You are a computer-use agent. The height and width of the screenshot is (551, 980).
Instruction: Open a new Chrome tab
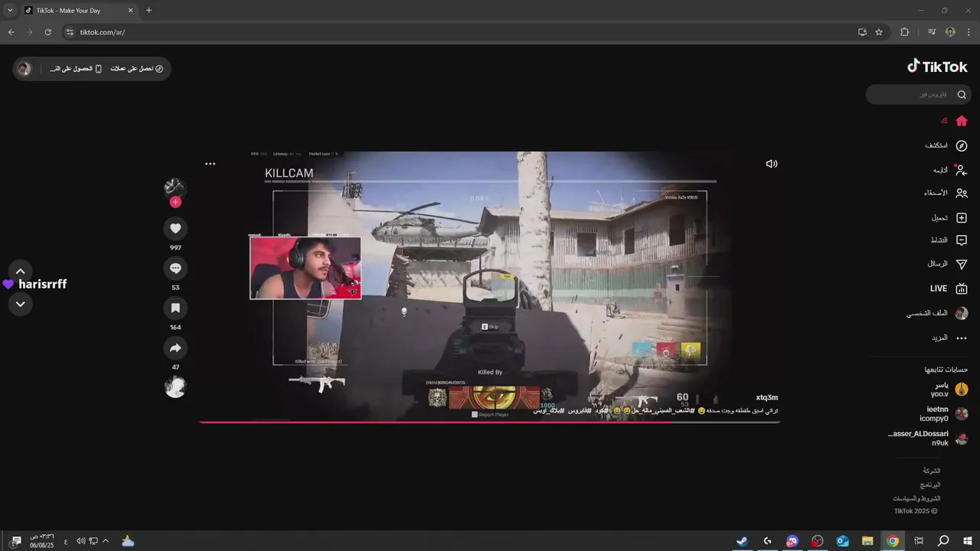149,11
